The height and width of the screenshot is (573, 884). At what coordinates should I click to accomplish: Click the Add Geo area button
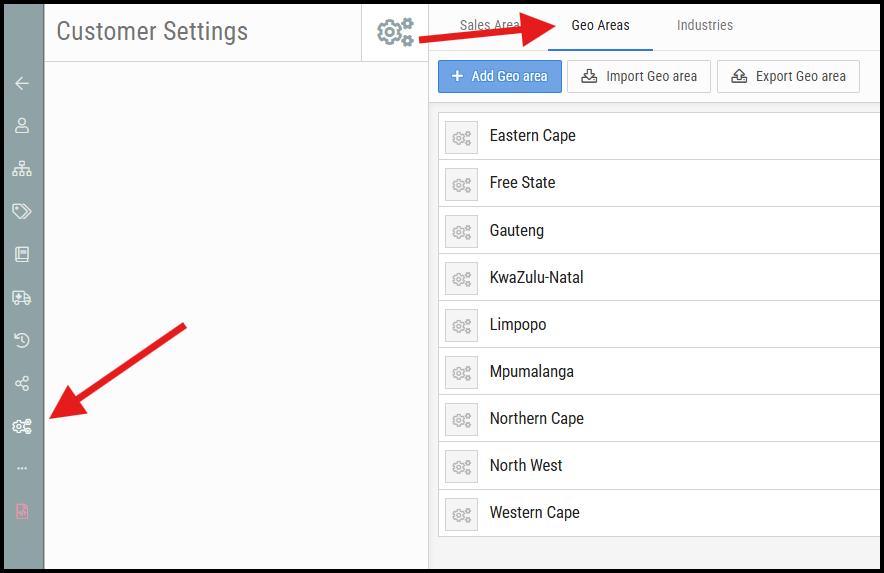500,76
